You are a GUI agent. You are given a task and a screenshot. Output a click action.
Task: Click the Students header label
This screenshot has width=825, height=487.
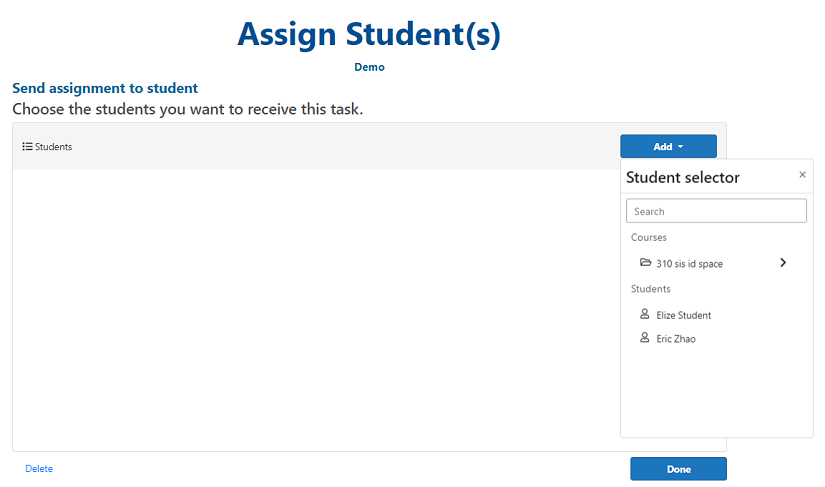pos(54,147)
